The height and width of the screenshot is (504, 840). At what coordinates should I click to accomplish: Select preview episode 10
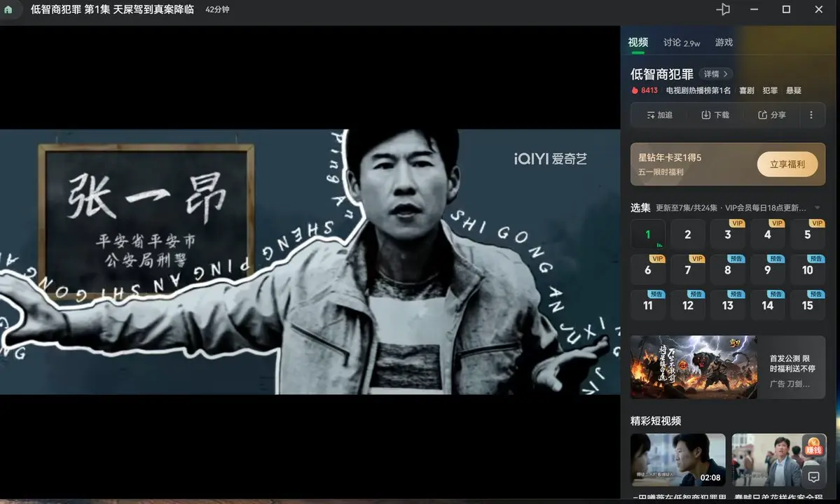tap(807, 269)
